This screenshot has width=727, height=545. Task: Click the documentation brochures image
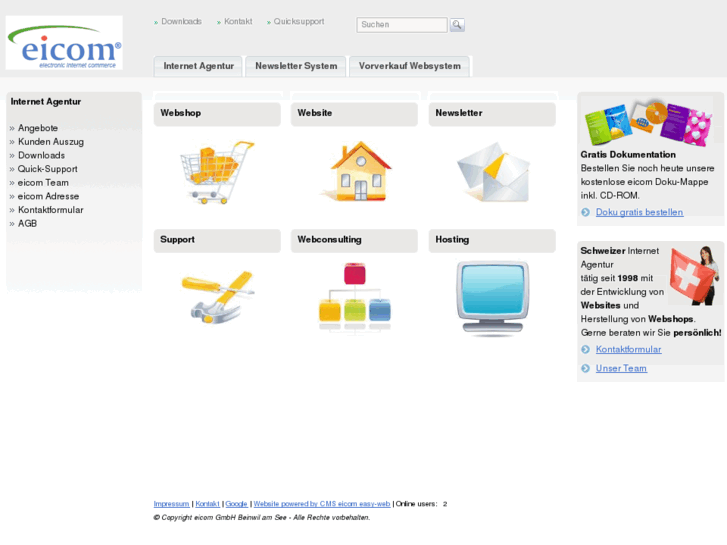click(x=648, y=122)
